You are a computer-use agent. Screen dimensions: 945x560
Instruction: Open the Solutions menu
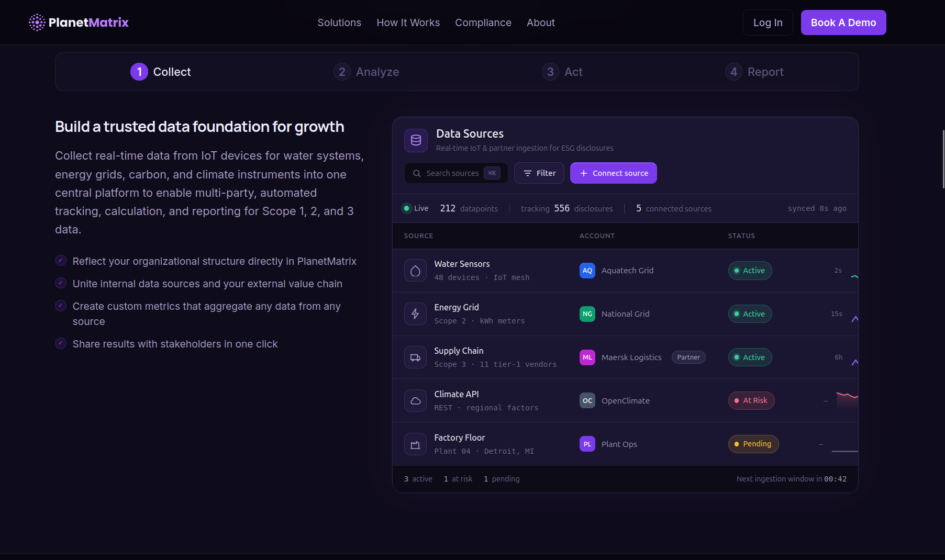pyautogui.click(x=339, y=23)
